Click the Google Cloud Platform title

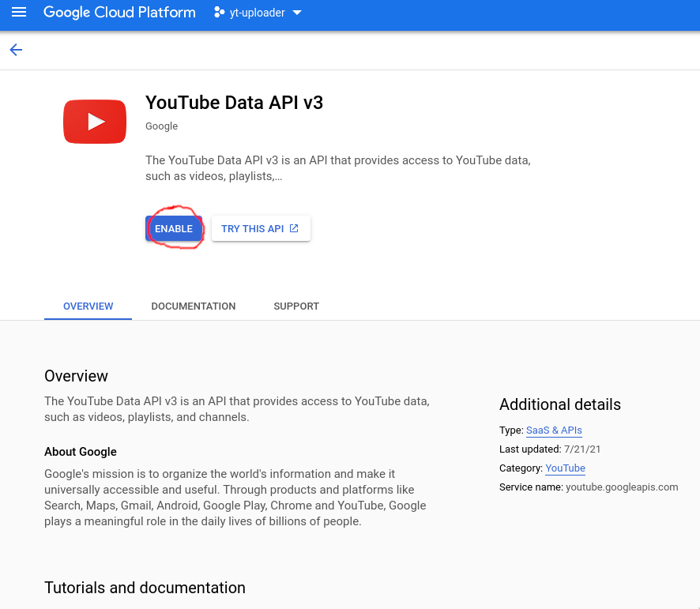pyautogui.click(x=119, y=13)
